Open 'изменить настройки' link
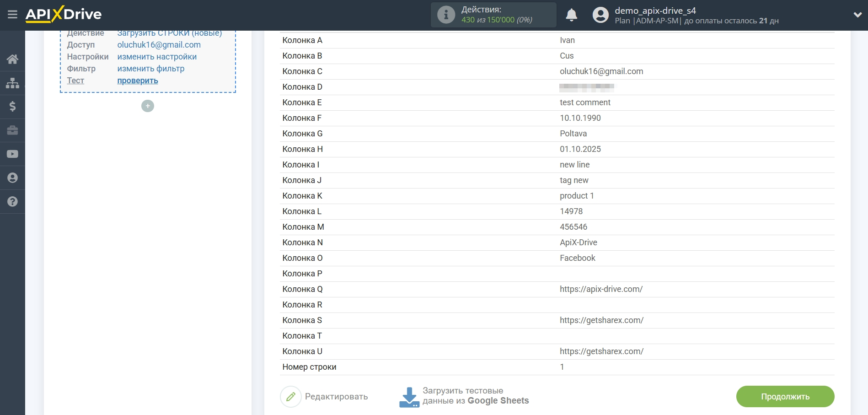This screenshot has height=415, width=868. point(157,57)
